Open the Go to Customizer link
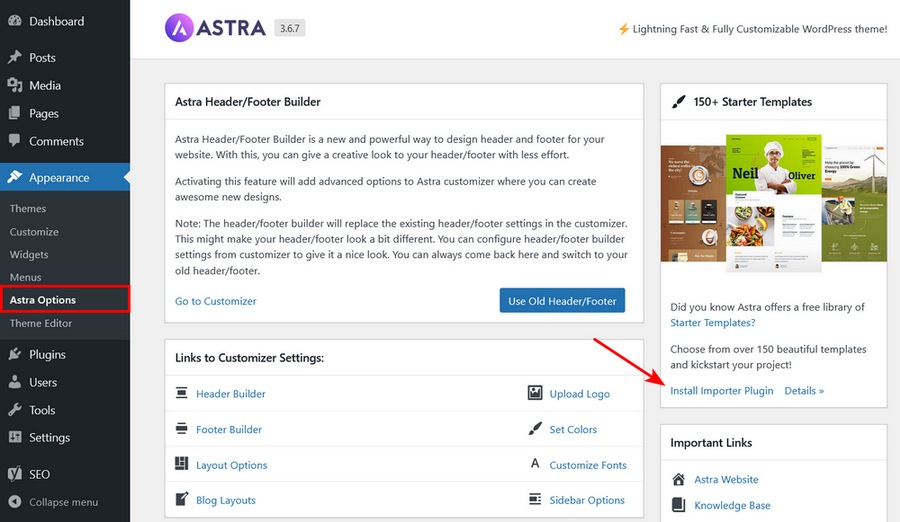Viewport: 900px width, 522px height. pos(216,301)
